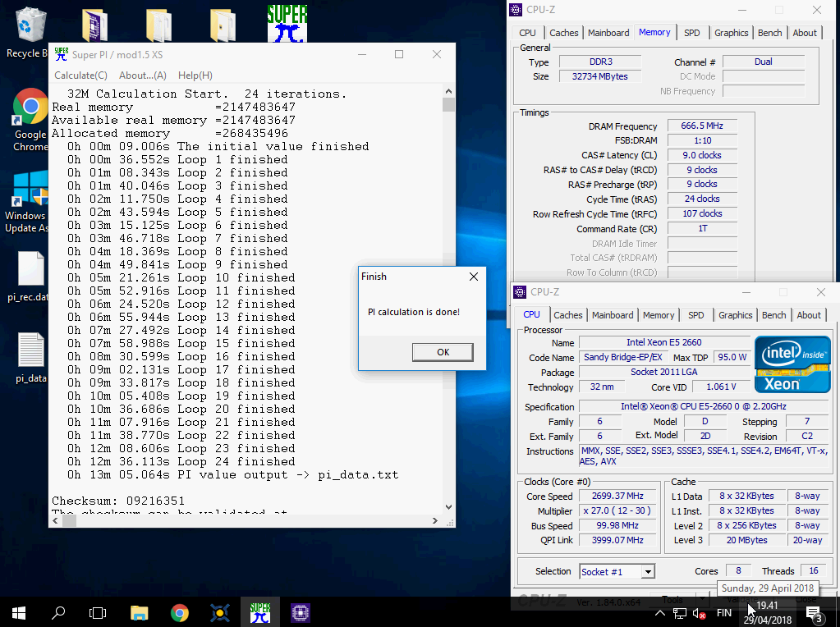Switch to SPD tab in upper CPU-Z
Image resolution: width=840 pixels, height=627 pixels.
(x=691, y=33)
